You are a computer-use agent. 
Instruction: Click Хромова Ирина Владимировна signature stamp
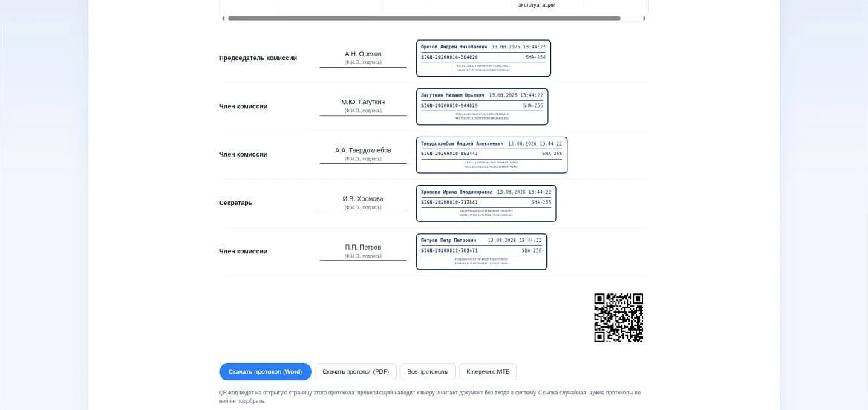click(x=486, y=204)
